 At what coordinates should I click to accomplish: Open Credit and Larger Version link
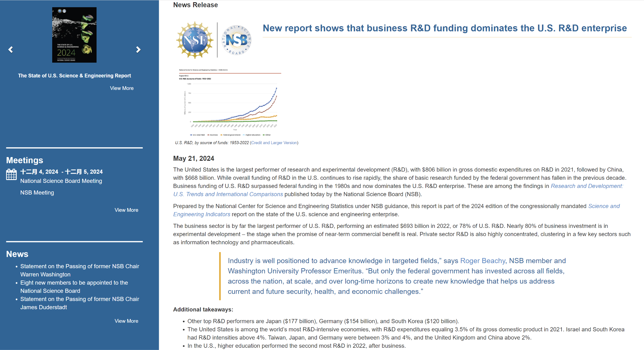click(274, 143)
